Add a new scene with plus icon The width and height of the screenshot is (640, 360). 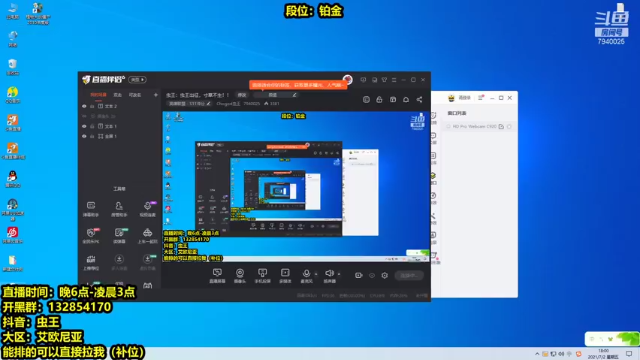156,95
